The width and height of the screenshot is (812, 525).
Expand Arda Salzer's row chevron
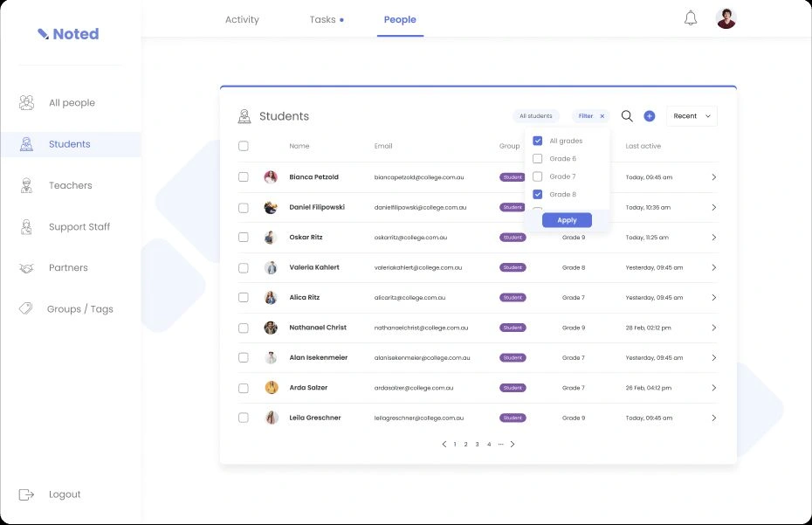[x=713, y=388]
